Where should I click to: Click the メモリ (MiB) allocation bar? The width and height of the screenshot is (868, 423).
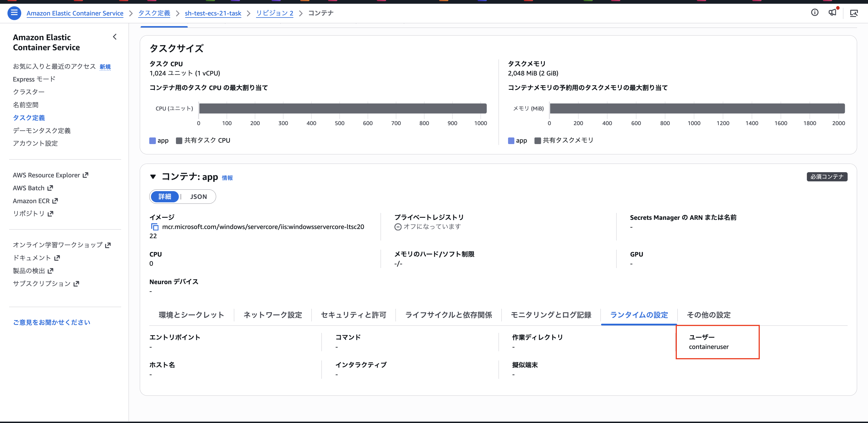[697, 108]
